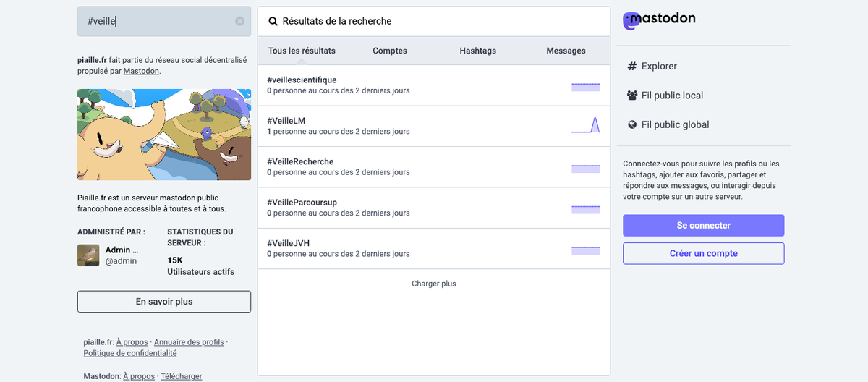The width and height of the screenshot is (868, 382).
Task: Click the #VeilleLM activity sparkline graph
Action: [x=586, y=126]
